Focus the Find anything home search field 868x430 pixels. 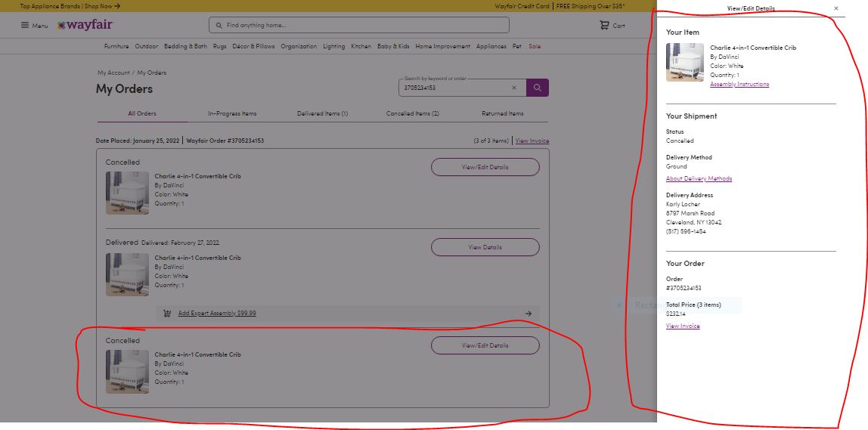coord(358,25)
